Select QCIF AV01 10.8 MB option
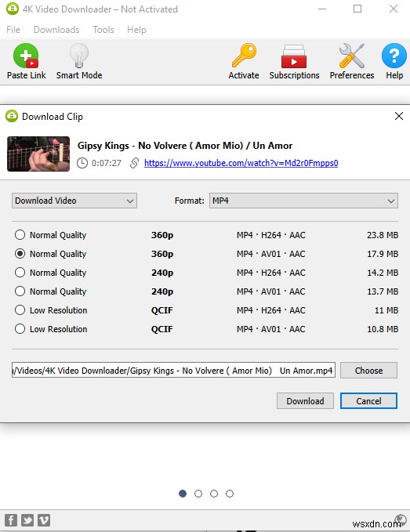 [20, 329]
